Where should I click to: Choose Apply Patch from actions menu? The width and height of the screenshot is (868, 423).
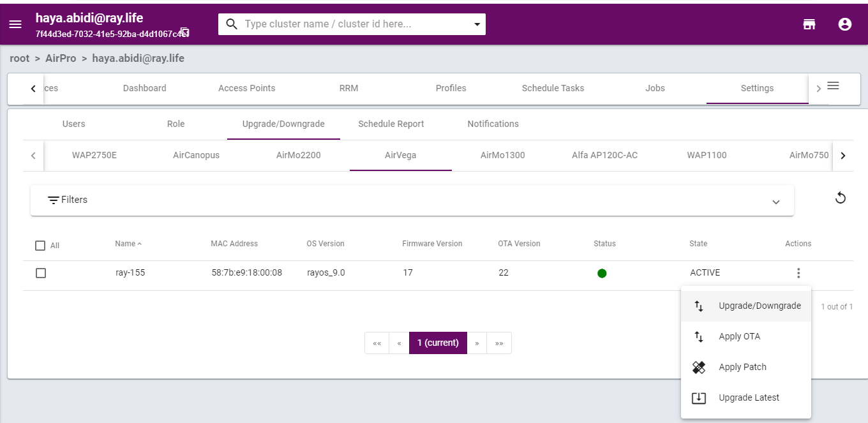coord(746,367)
